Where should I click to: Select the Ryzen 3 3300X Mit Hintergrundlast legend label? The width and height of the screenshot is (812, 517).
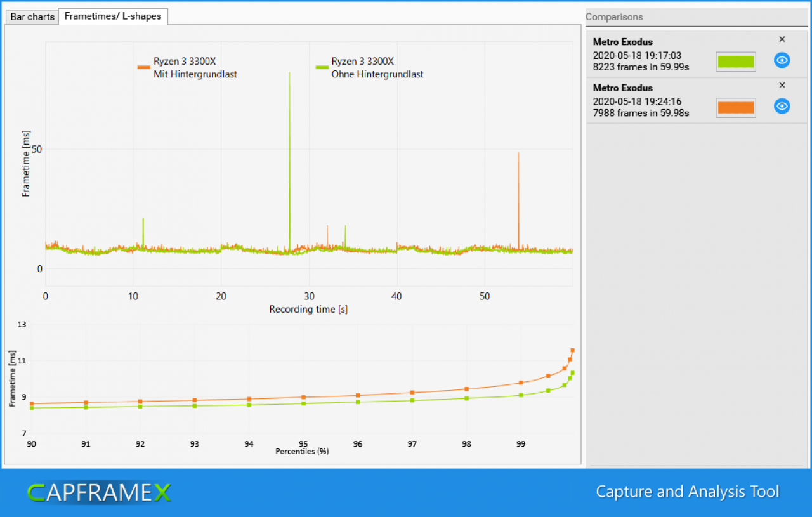tap(195, 68)
